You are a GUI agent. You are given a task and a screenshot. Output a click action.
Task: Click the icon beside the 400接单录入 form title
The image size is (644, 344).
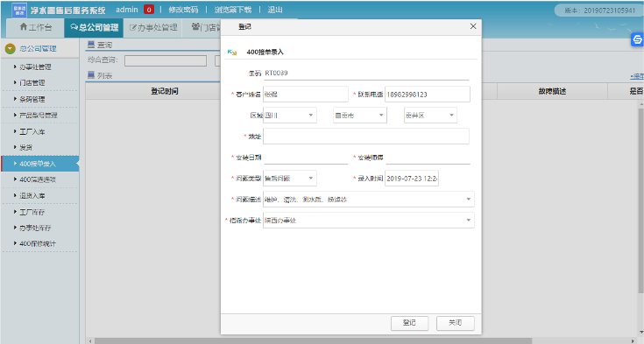(x=232, y=53)
